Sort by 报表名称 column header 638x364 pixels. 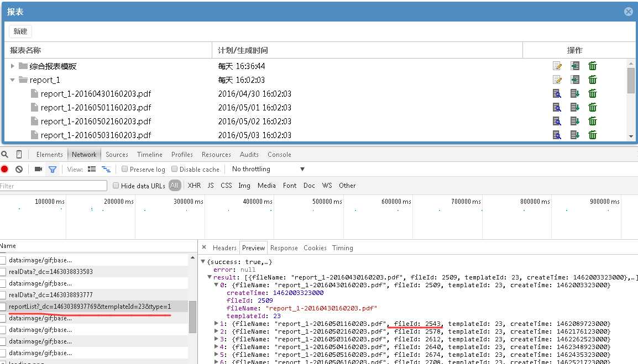coord(25,50)
